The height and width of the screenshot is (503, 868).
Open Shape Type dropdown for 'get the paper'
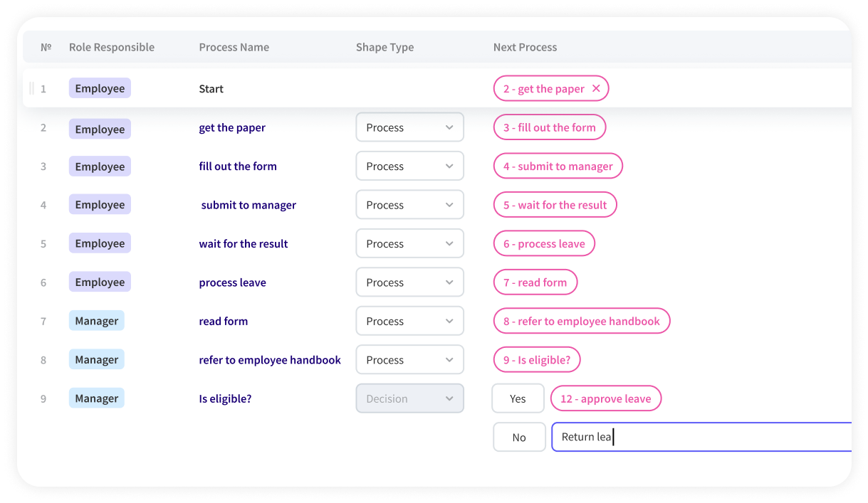(409, 128)
